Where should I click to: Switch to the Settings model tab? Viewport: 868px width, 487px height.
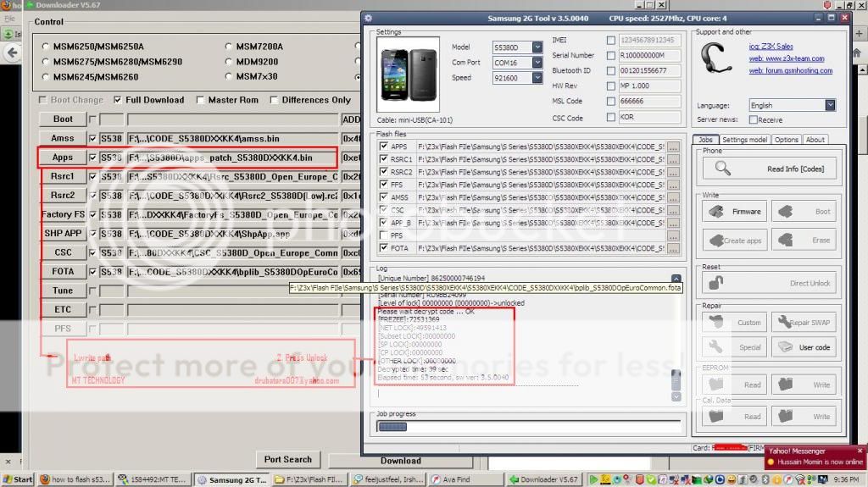[744, 140]
